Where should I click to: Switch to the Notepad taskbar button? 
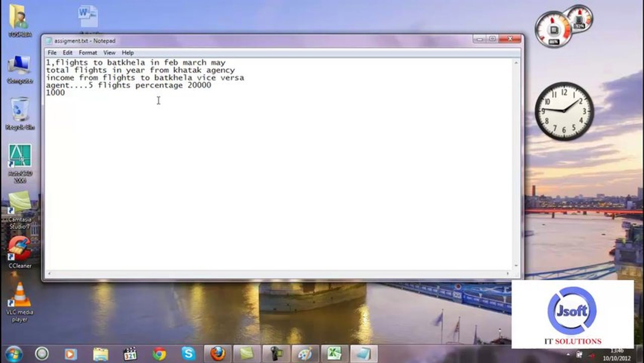364,354
